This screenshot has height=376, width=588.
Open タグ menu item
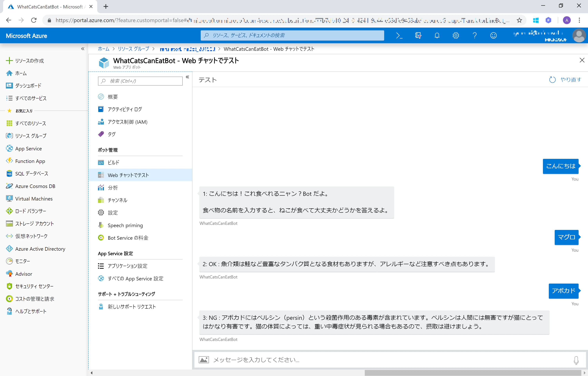point(140,134)
